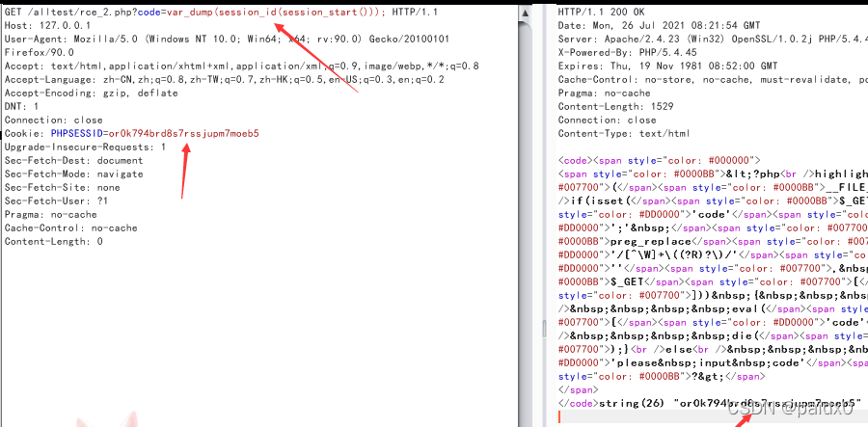The height and width of the screenshot is (427, 868).
Task: Click the Sec-Fetch-Dest: document header
Action: click(73, 160)
